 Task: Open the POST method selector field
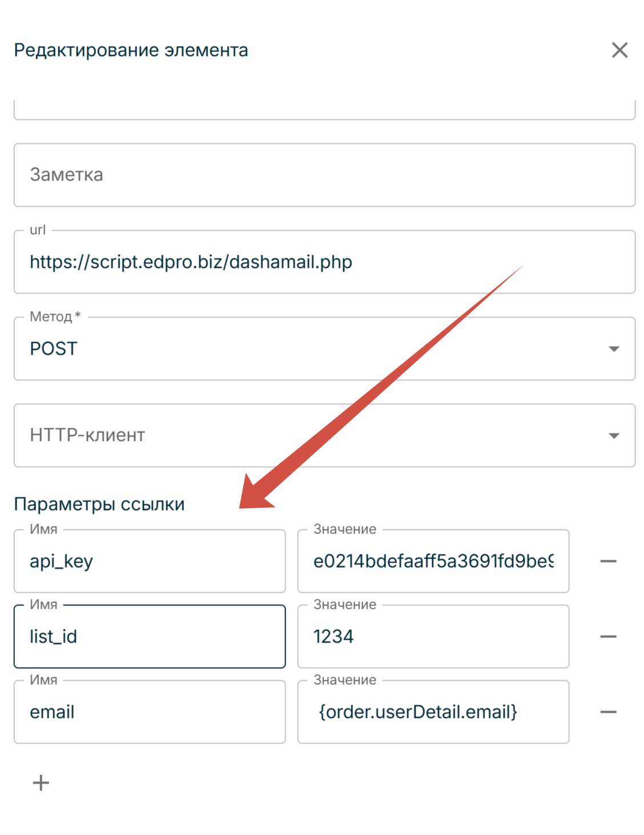coord(308,349)
